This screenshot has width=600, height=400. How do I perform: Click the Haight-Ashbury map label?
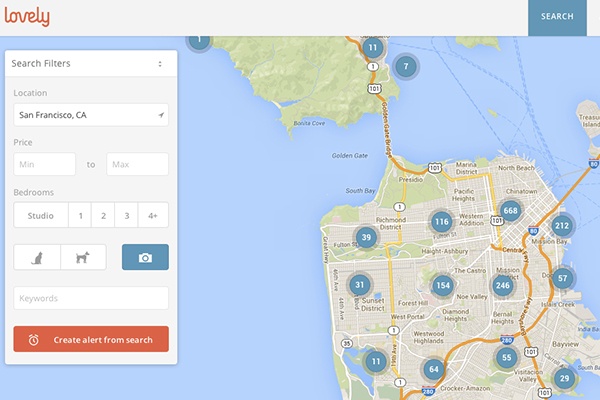coord(445,251)
